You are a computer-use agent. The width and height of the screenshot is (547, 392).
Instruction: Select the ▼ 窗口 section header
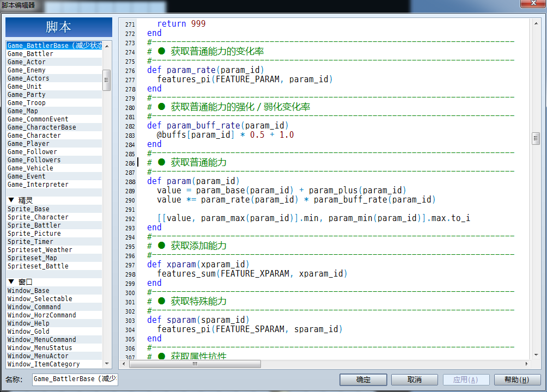pos(55,282)
